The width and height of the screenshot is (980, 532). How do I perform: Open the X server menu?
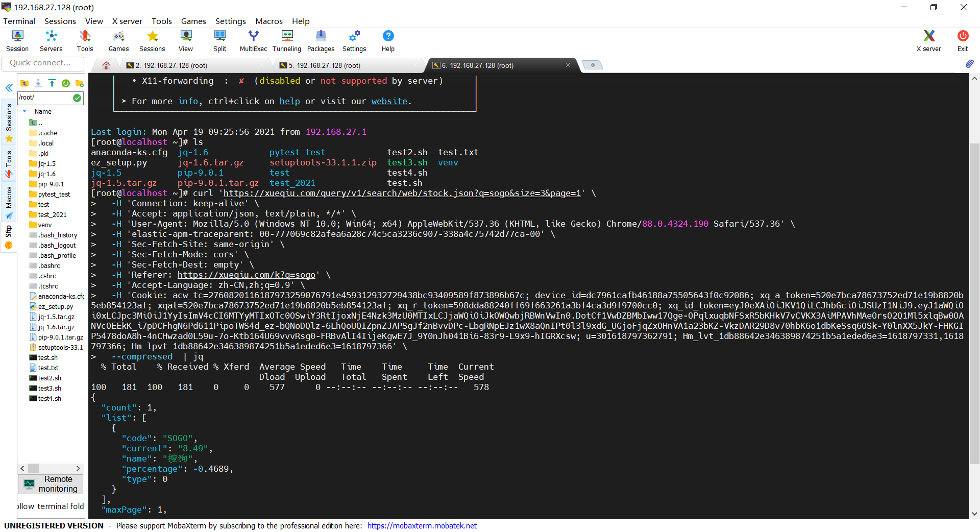coord(127,21)
